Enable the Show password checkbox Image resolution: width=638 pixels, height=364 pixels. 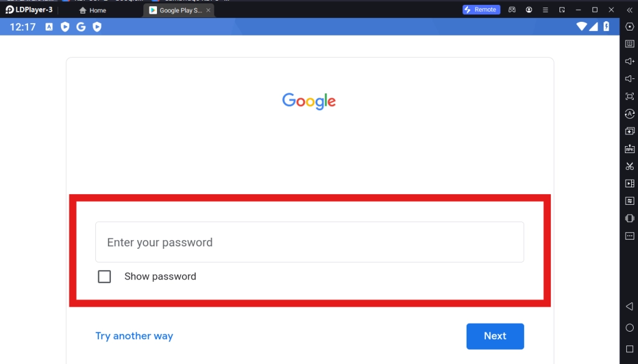105,277
